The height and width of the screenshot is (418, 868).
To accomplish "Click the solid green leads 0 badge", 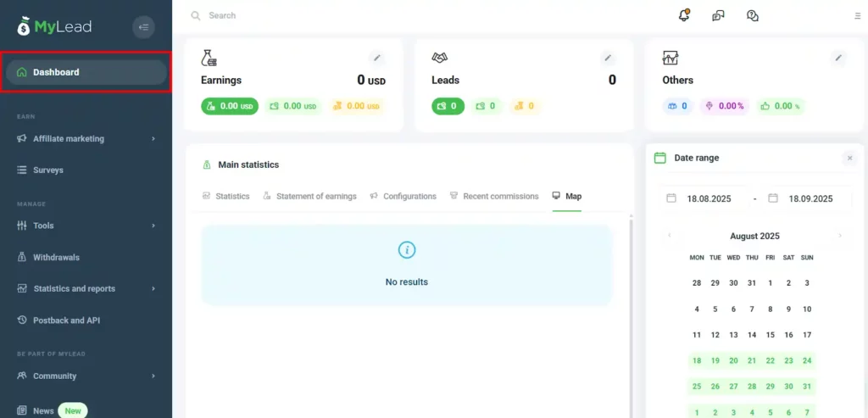I will [448, 106].
